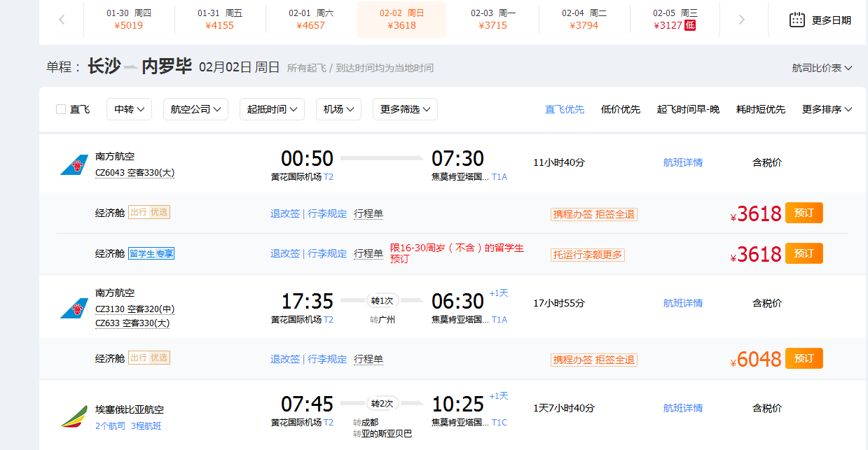Click China Southern logo on CZ3130 flight
The height and width of the screenshot is (450, 868).
tap(74, 308)
